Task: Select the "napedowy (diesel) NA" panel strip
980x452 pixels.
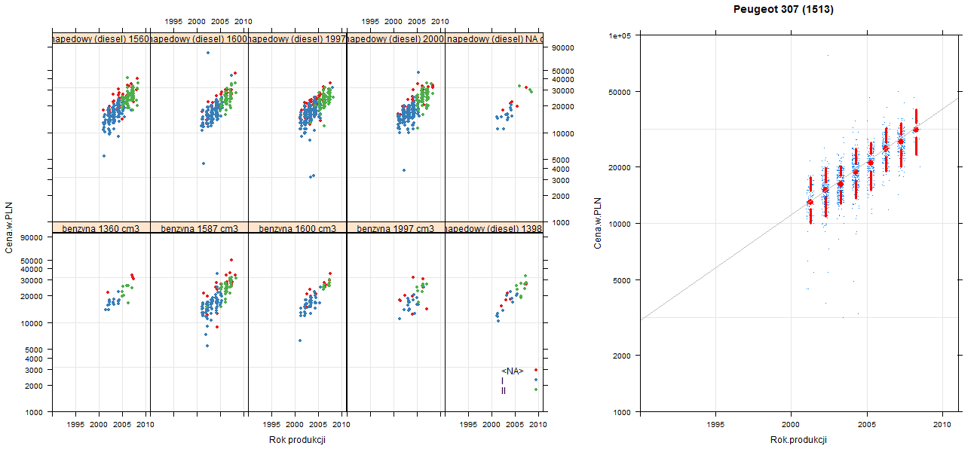Action: (x=494, y=38)
